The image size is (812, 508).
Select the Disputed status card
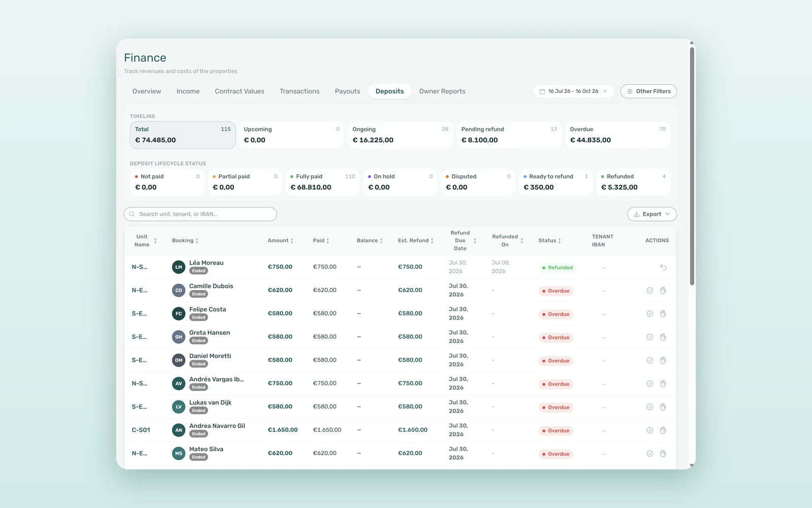(478, 182)
